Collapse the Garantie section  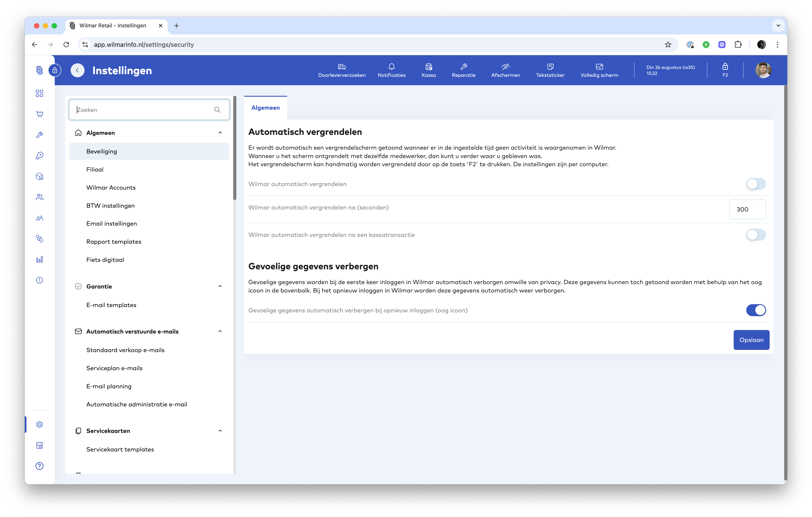(220, 286)
